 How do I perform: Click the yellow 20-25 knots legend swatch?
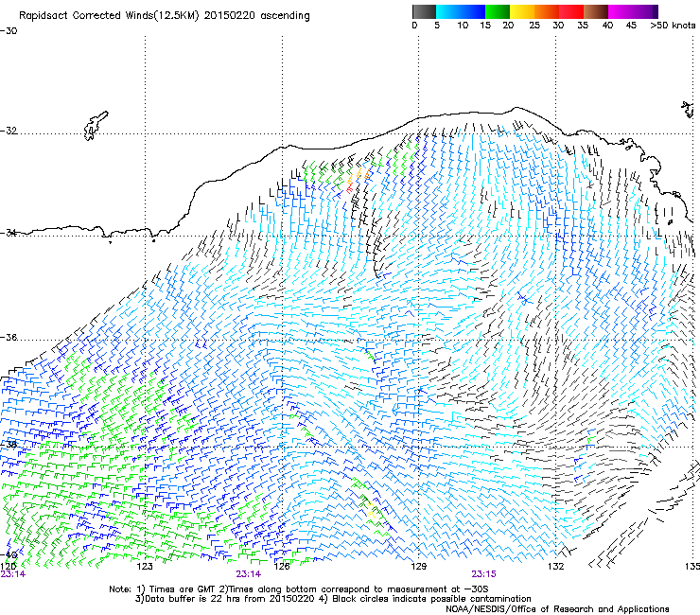coord(522,11)
